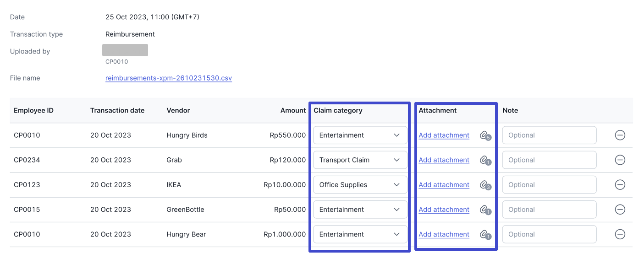644x264 pixels.
Task: Focus the Note input for Hungry Bear
Action: [549, 234]
